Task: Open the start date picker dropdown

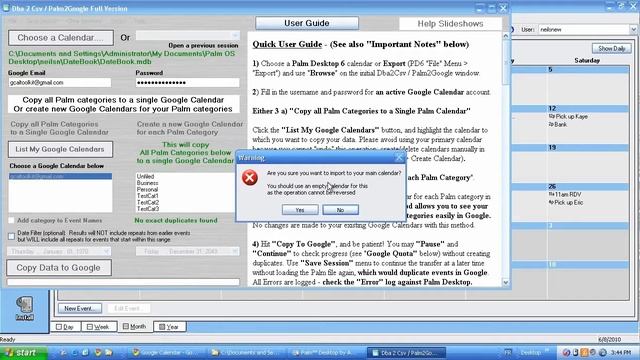Action: tap(107, 251)
